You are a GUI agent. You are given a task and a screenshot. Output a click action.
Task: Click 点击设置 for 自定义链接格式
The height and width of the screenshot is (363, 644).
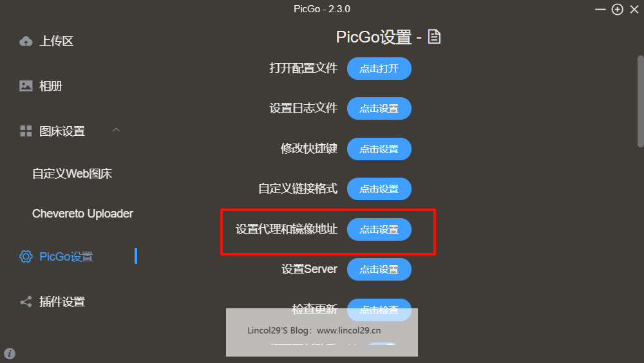[379, 189]
